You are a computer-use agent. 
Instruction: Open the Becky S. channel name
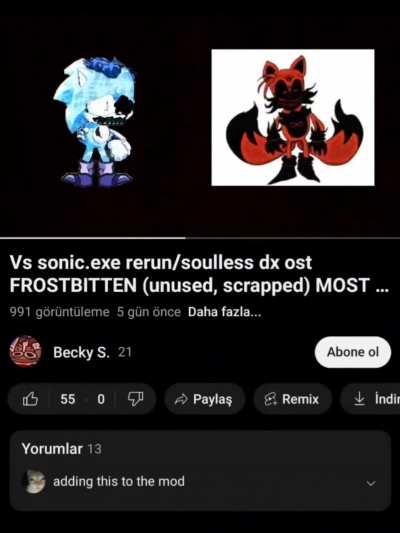[x=81, y=353]
